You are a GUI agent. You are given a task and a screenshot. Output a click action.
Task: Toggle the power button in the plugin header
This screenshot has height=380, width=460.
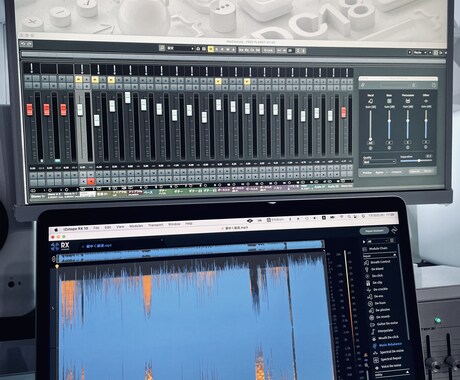coord(434,85)
